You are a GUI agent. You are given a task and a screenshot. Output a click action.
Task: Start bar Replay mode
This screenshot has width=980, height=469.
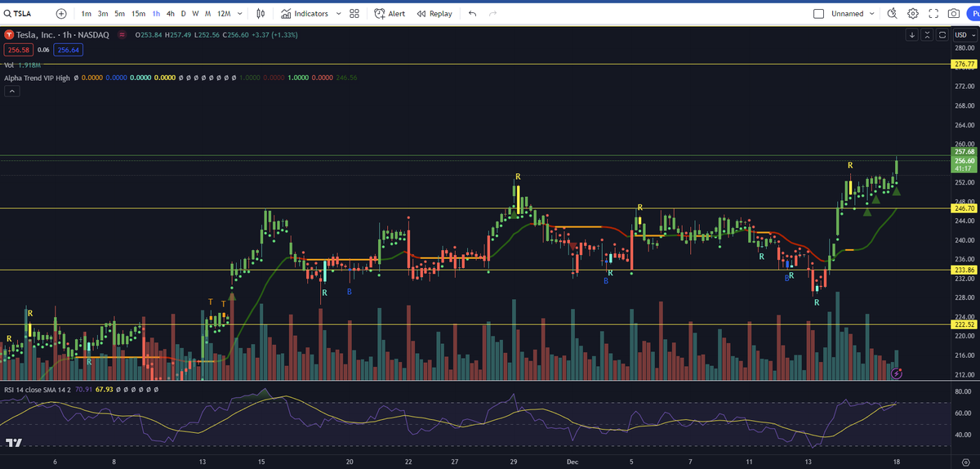[x=434, y=14]
